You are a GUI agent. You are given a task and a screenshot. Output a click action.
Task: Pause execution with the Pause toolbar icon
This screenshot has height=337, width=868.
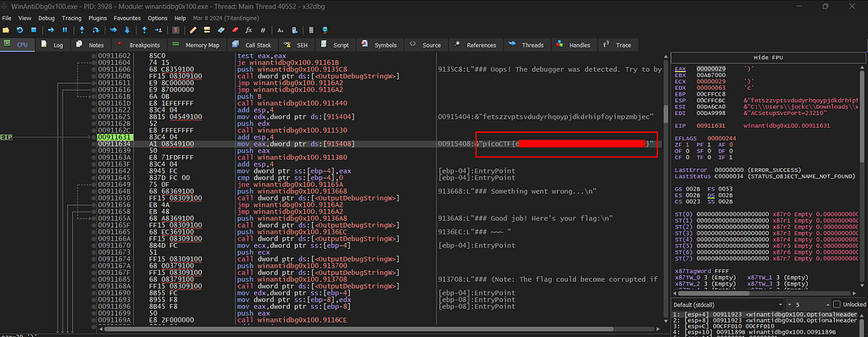point(64,30)
